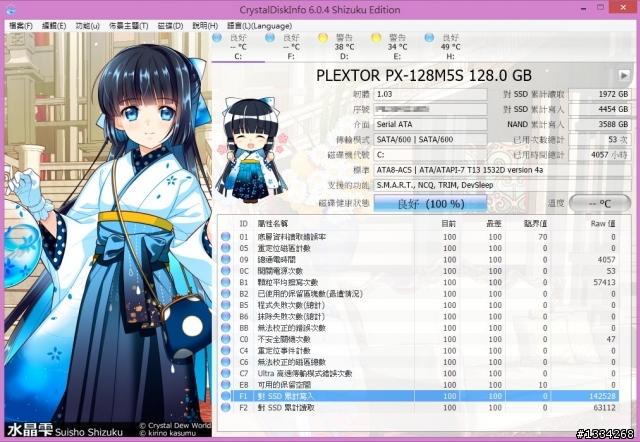
Task: Click status orb of attribute B6 row
Action: [x=225, y=316]
